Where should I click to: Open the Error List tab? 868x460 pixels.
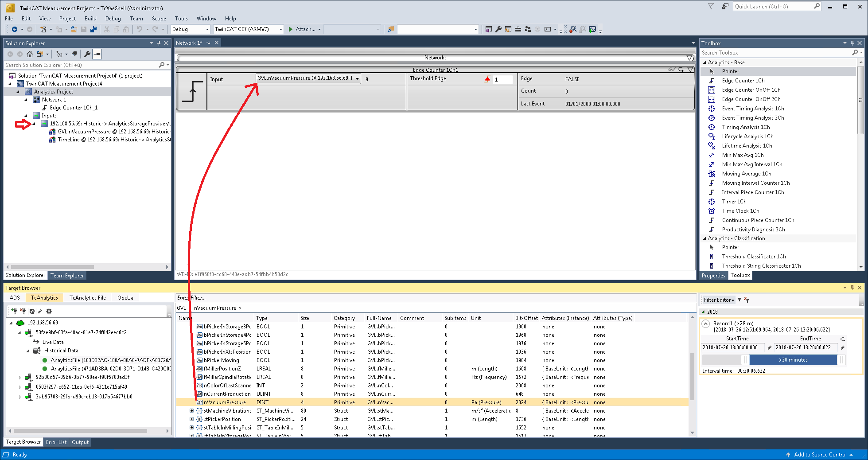(x=56, y=442)
